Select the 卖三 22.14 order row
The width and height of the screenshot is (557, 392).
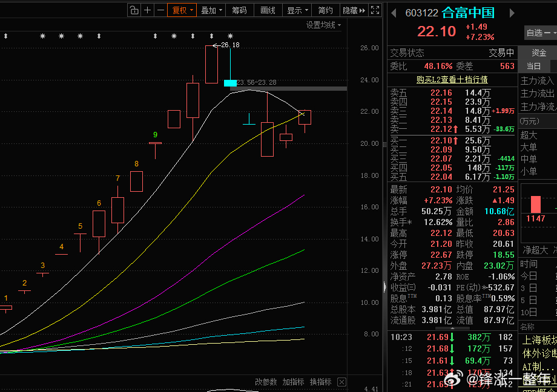click(x=452, y=111)
